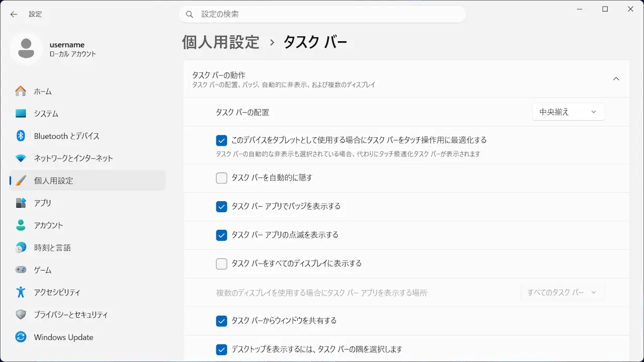Click the Apps (アプリ) icon in sidebar
The width and height of the screenshot is (644, 362).
tap(21, 203)
